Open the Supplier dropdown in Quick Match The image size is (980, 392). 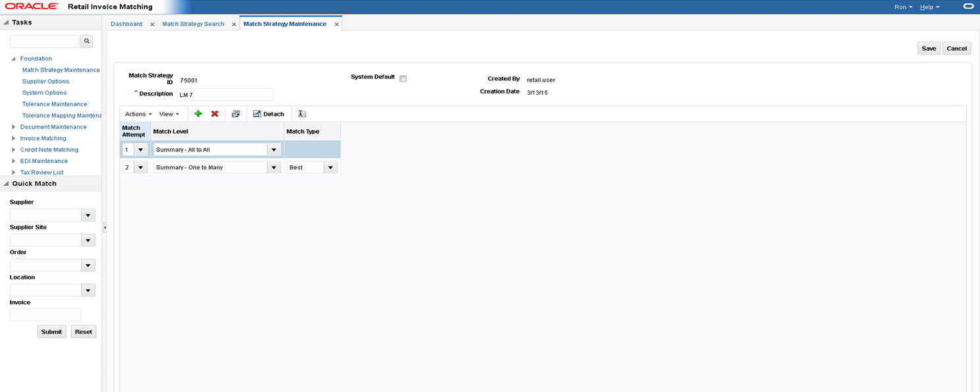coord(88,215)
